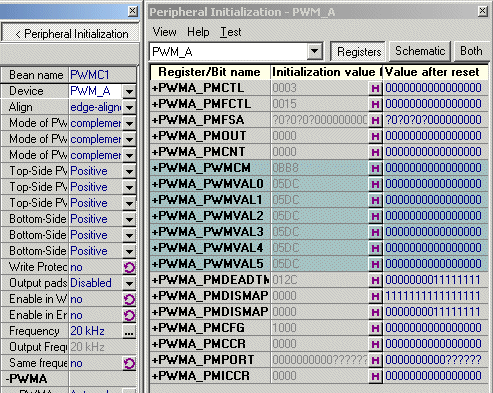Viewport: 493px width, 393px height.
Task: Click the Output Frequency 20 kHz grayed value
Action: coord(87,347)
